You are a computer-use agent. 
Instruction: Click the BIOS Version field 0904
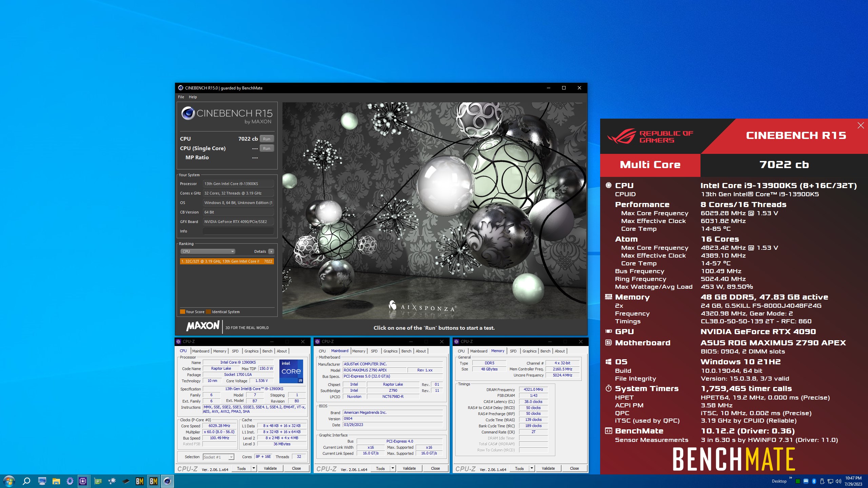[x=393, y=419]
